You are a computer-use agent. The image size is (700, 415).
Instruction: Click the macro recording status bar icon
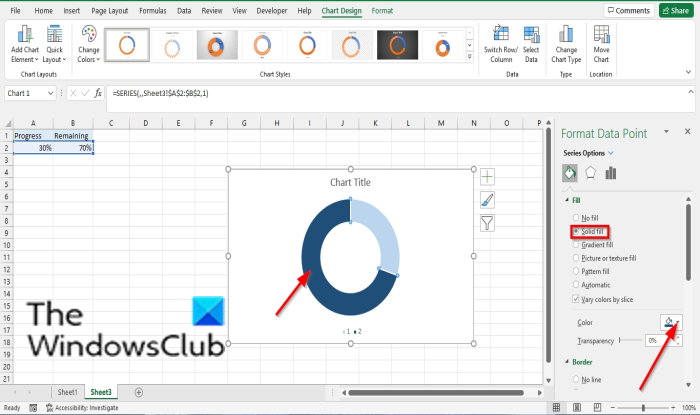(33, 407)
